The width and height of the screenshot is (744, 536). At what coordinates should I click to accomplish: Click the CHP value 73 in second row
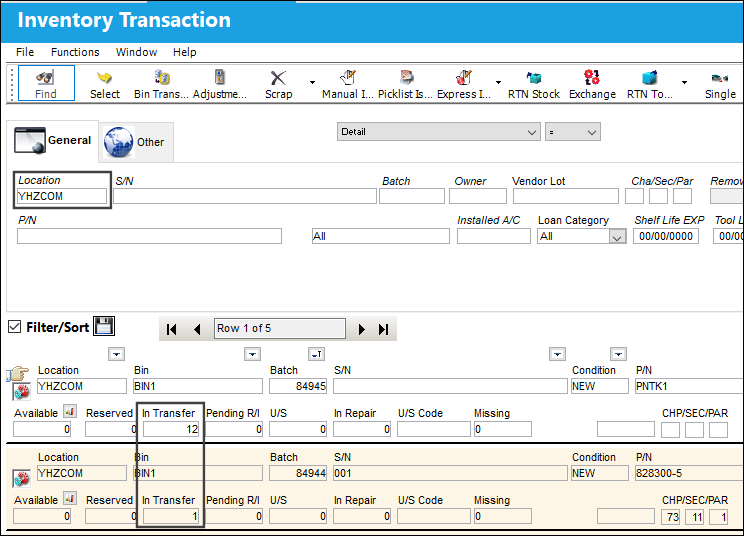(670, 517)
